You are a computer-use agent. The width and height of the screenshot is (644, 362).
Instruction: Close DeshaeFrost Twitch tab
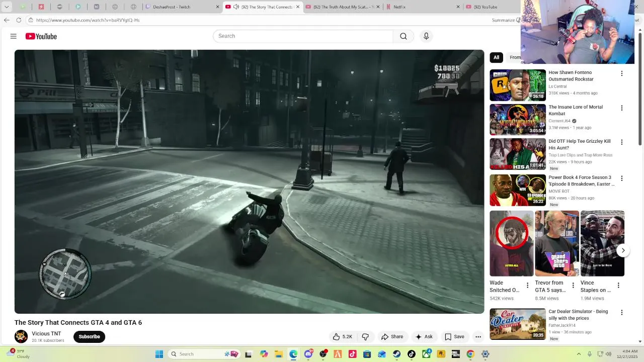point(218,7)
